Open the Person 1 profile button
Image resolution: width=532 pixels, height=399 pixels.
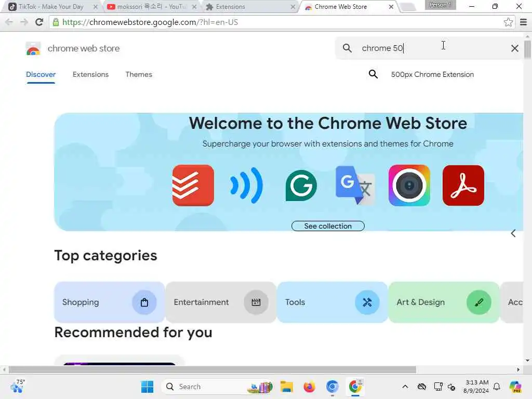click(441, 5)
